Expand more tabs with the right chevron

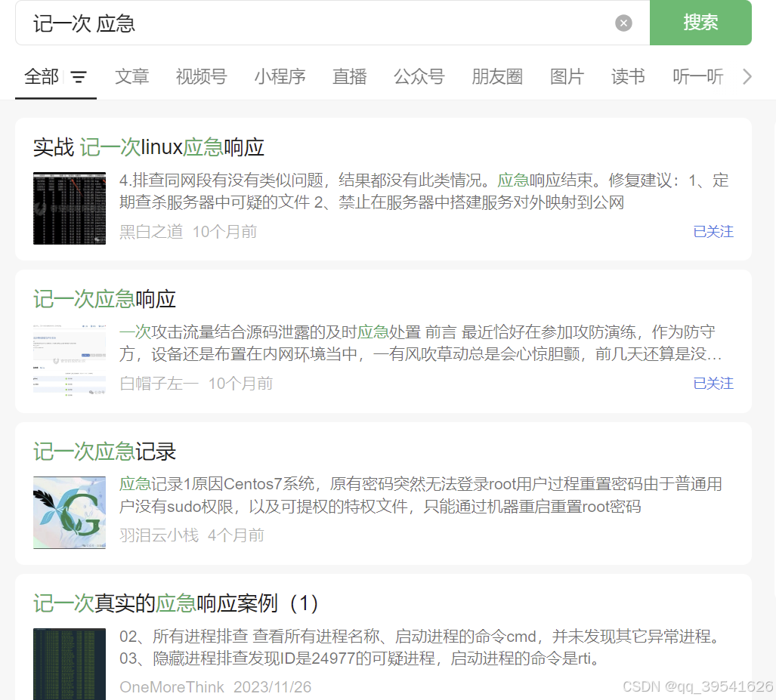point(747,76)
